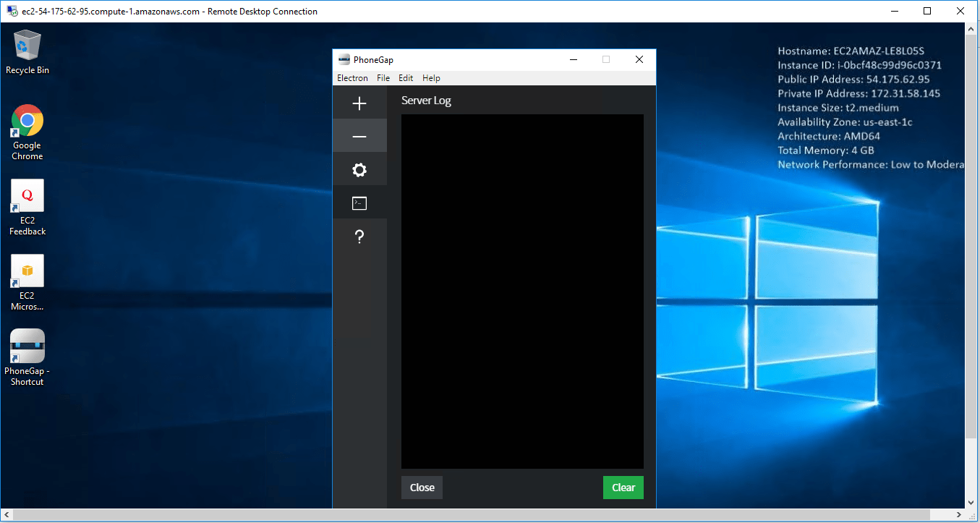Select the EC2 Feedback desktop shortcut
Viewport: 980px width, 523px height.
pos(27,208)
